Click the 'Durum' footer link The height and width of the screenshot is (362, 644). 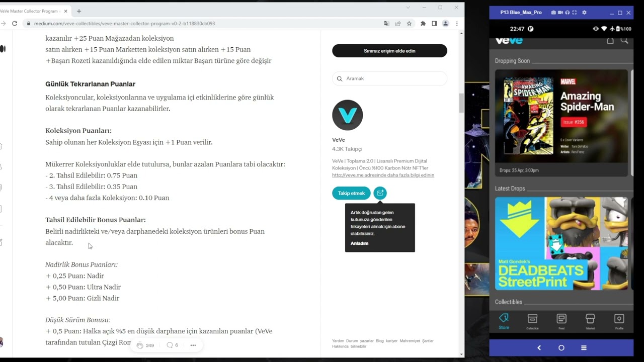[352, 341]
